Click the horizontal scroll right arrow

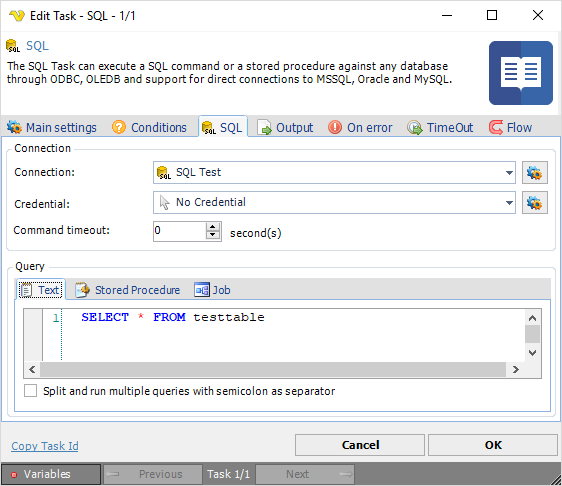[x=515, y=370]
